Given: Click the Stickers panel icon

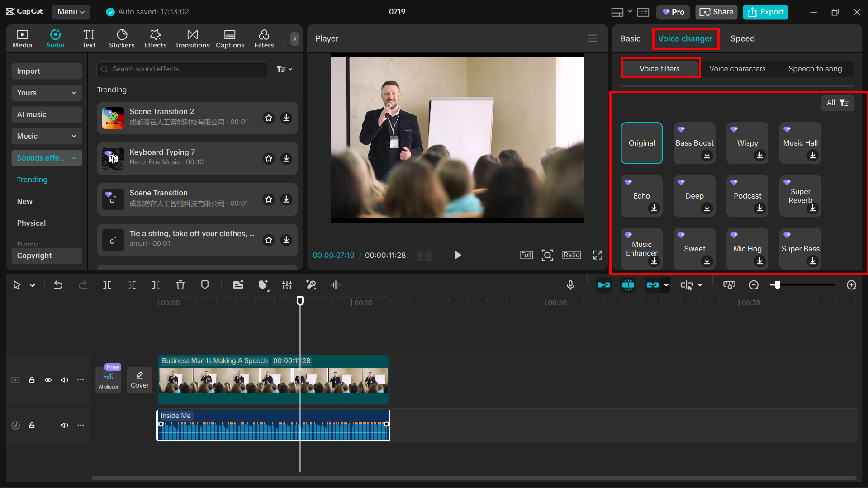Looking at the screenshot, I should click(122, 38).
